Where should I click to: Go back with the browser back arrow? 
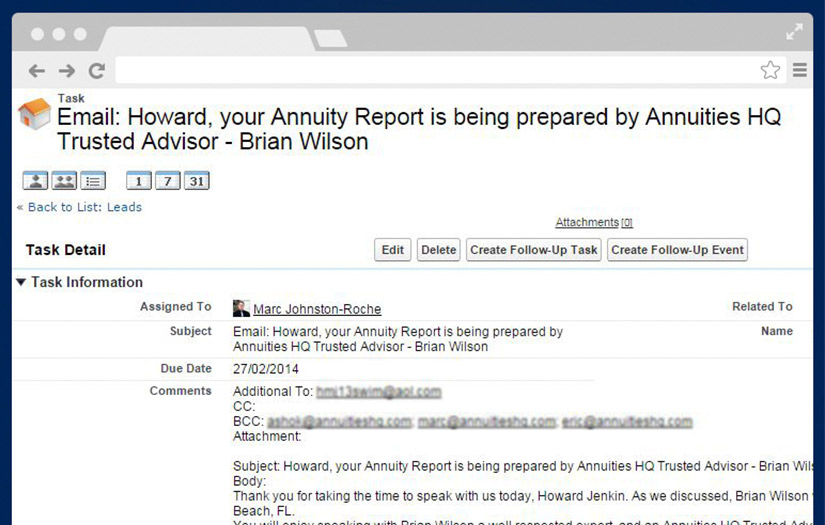click(x=37, y=70)
